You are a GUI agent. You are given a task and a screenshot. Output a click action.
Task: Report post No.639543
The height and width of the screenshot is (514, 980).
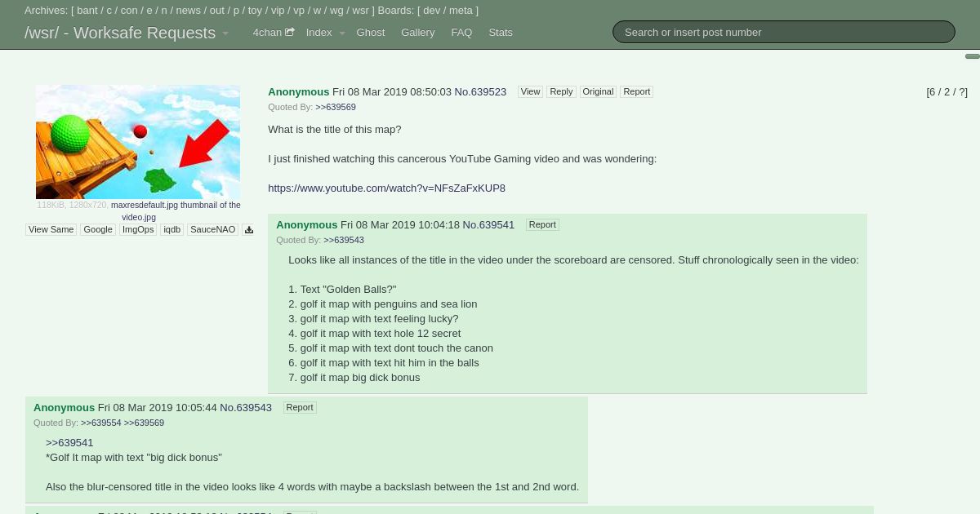click(x=300, y=408)
